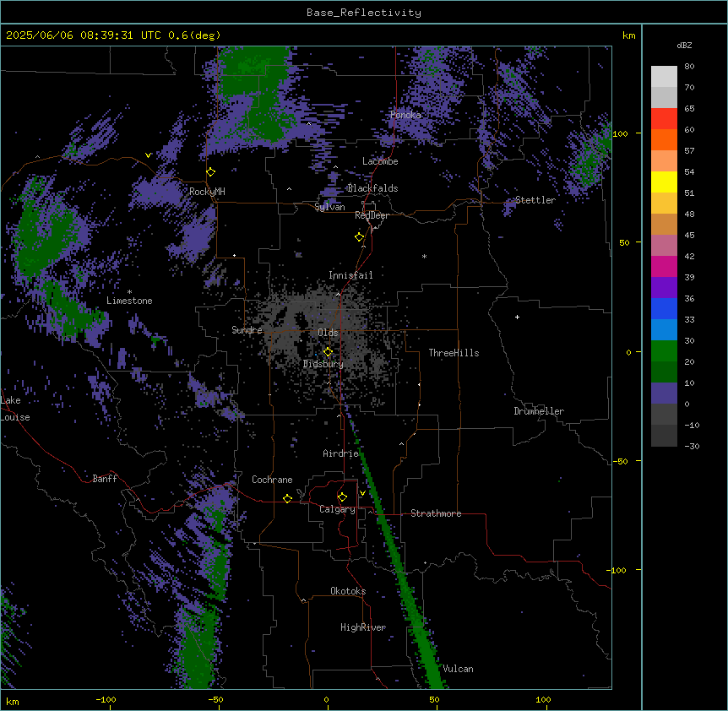Image resolution: width=728 pixels, height=711 pixels.
Task: Click the 50 tick on bottom axis
Action: pos(434,699)
